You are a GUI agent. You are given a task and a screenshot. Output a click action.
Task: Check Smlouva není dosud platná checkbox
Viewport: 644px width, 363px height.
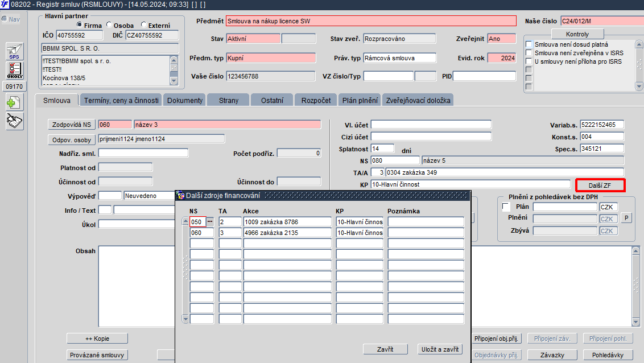point(529,44)
